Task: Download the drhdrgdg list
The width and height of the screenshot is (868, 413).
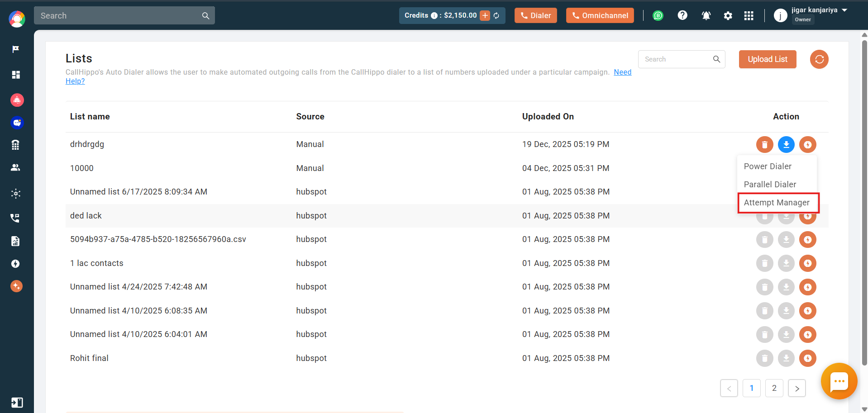Action: [786, 145]
